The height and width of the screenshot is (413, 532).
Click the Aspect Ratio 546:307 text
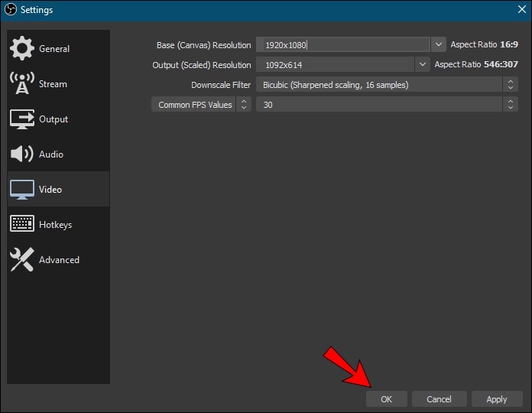point(476,64)
